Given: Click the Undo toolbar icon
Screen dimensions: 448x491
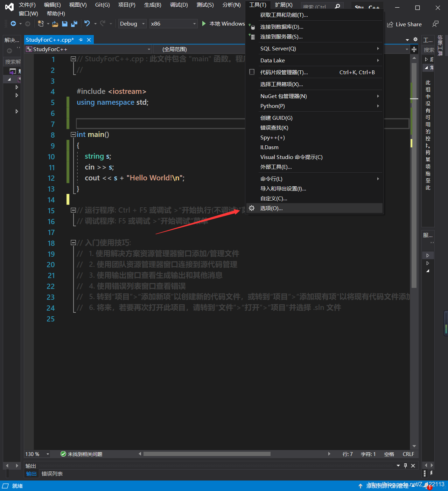Looking at the screenshot, I should (x=87, y=23).
